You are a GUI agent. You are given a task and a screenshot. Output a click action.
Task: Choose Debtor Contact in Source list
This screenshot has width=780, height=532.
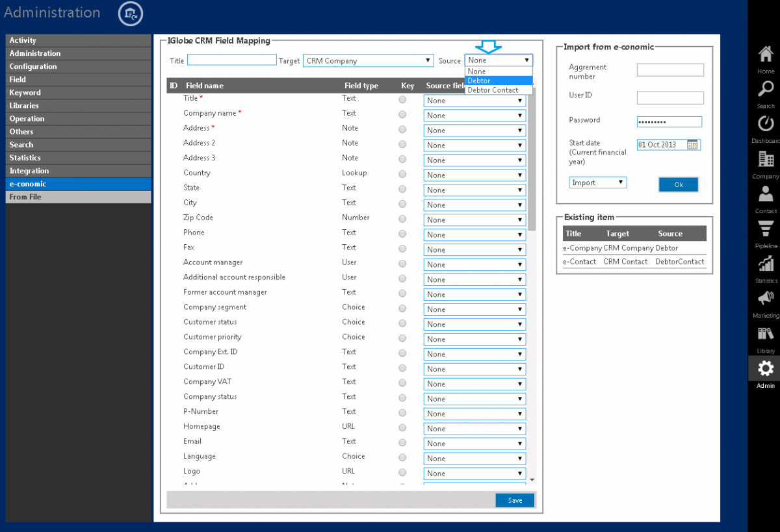499,90
